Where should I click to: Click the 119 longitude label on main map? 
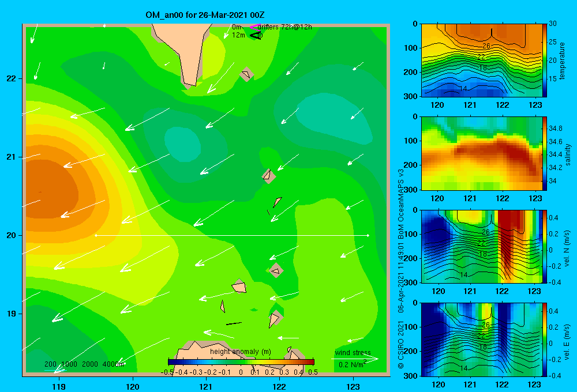tap(59, 386)
